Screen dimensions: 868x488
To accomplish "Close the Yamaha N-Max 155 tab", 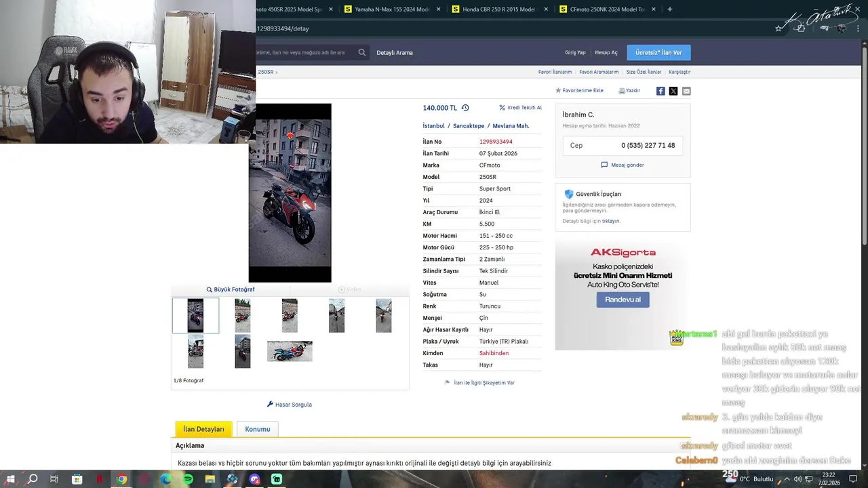I will click(x=438, y=9).
